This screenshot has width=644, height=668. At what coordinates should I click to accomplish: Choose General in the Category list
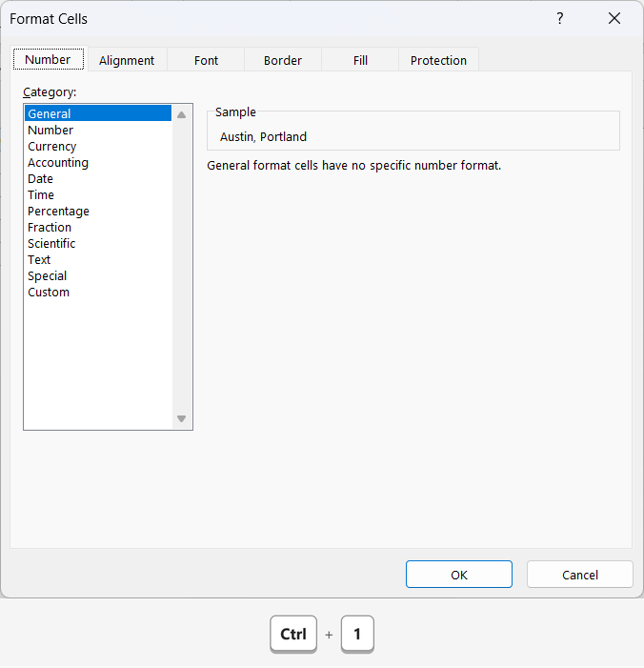pyautogui.click(x=98, y=113)
